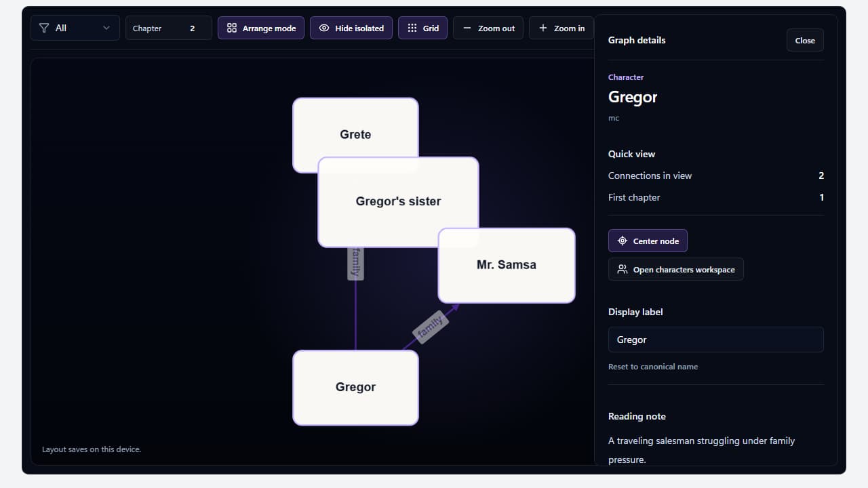Select the Gregor's sister node
The image size is (868, 488).
click(x=398, y=202)
